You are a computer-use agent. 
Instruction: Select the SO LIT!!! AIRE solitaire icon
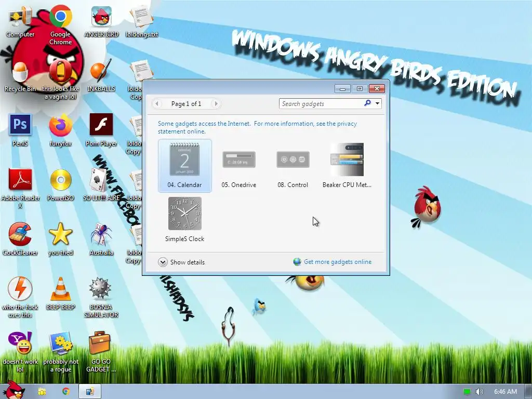pos(101,185)
